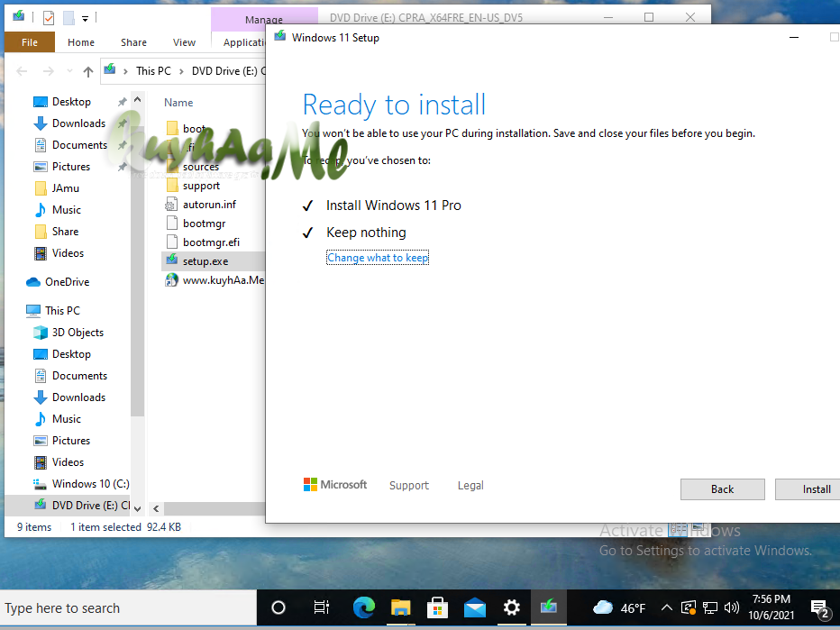Switch to the Home ribbon tab
This screenshot has width=840, height=630.
(81, 42)
